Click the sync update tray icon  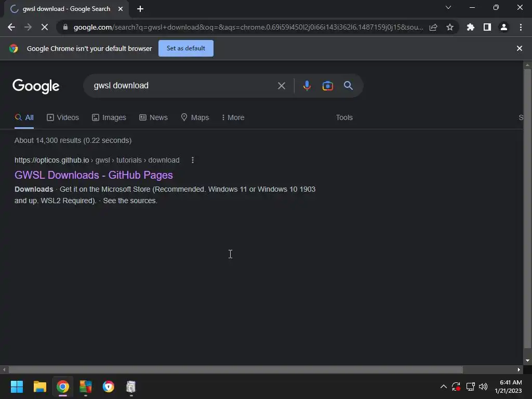tap(456, 387)
